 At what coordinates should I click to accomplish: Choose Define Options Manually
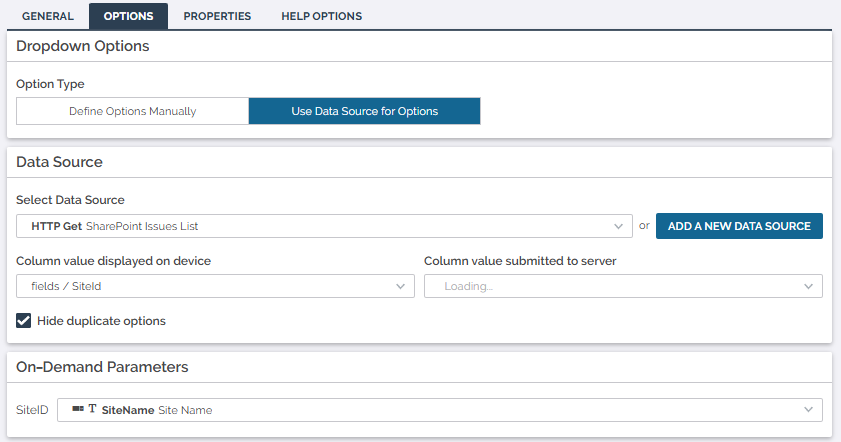(132, 111)
